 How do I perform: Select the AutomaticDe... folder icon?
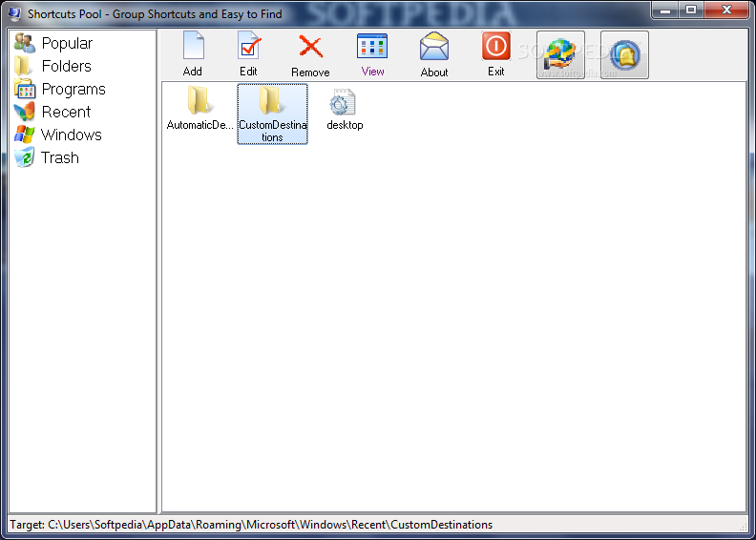click(199, 100)
